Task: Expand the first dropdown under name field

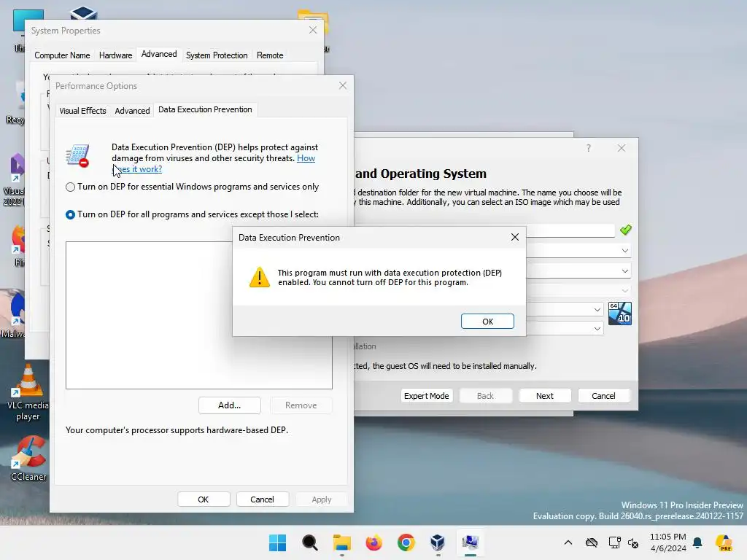Action: 625,251
